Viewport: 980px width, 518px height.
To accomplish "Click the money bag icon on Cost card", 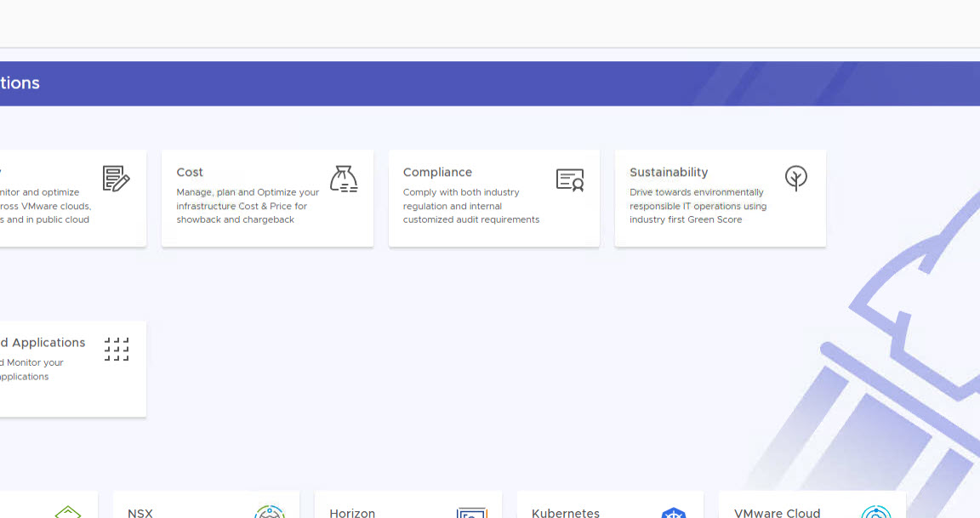I will pyautogui.click(x=344, y=179).
